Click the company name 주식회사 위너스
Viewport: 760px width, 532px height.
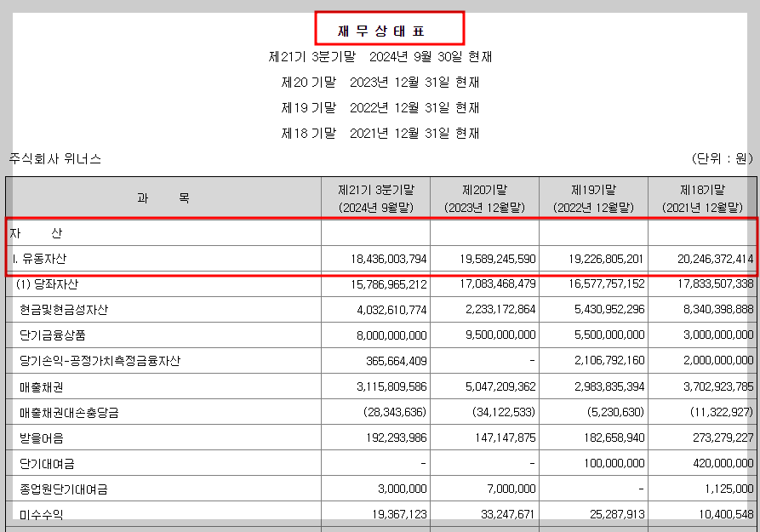[54, 158]
